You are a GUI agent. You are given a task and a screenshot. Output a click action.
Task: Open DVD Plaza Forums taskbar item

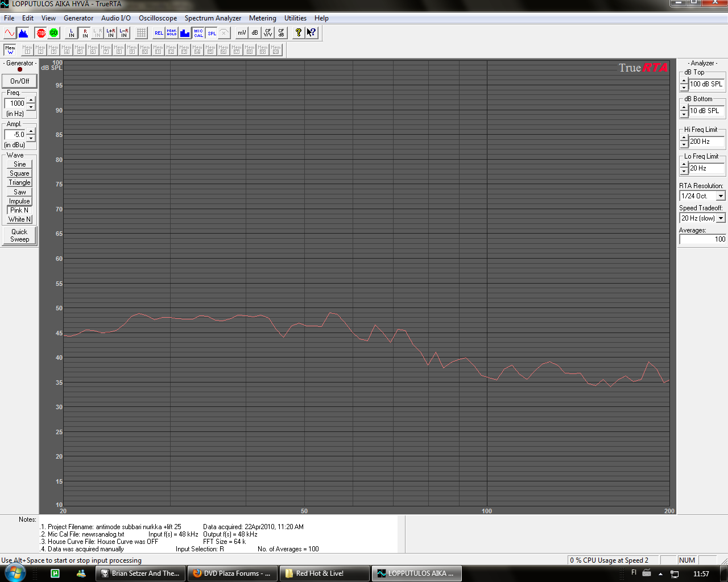click(x=232, y=573)
